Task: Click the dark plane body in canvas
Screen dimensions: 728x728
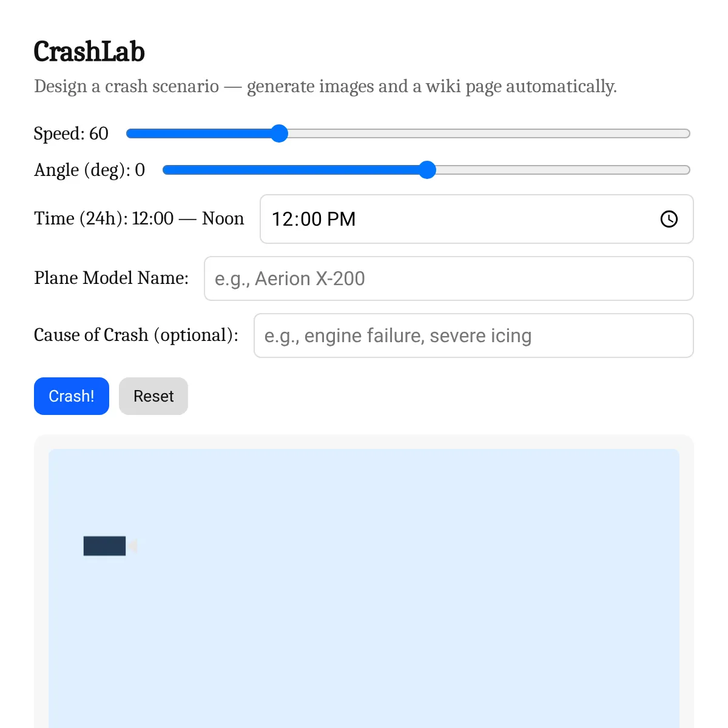Action: [104, 546]
